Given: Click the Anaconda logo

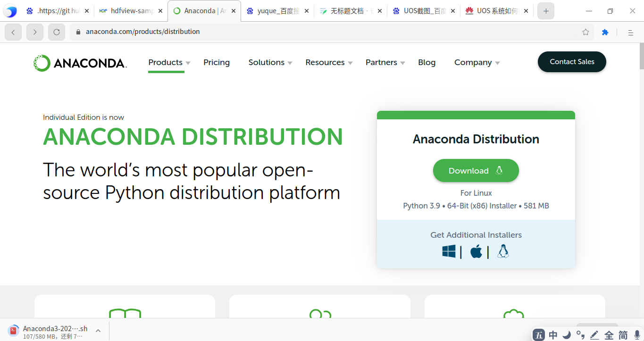Looking at the screenshot, I should (x=80, y=63).
